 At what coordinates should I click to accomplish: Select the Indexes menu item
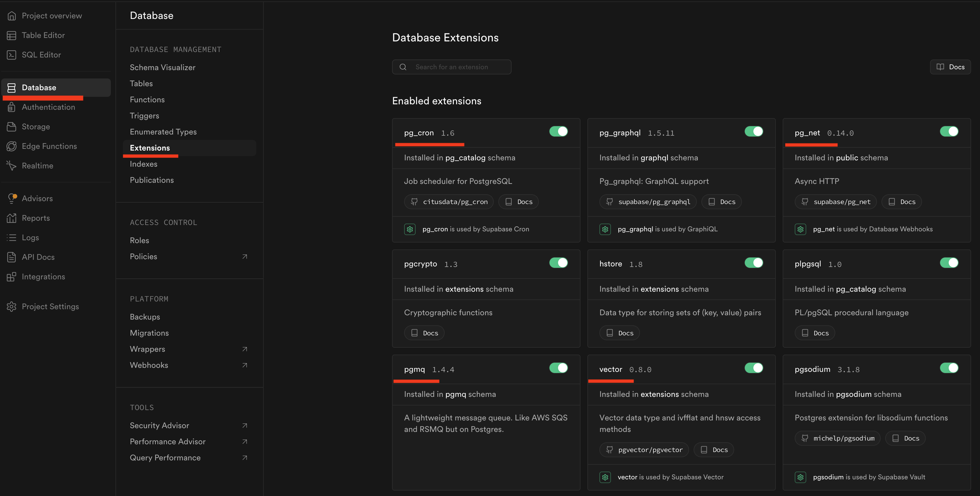(143, 164)
